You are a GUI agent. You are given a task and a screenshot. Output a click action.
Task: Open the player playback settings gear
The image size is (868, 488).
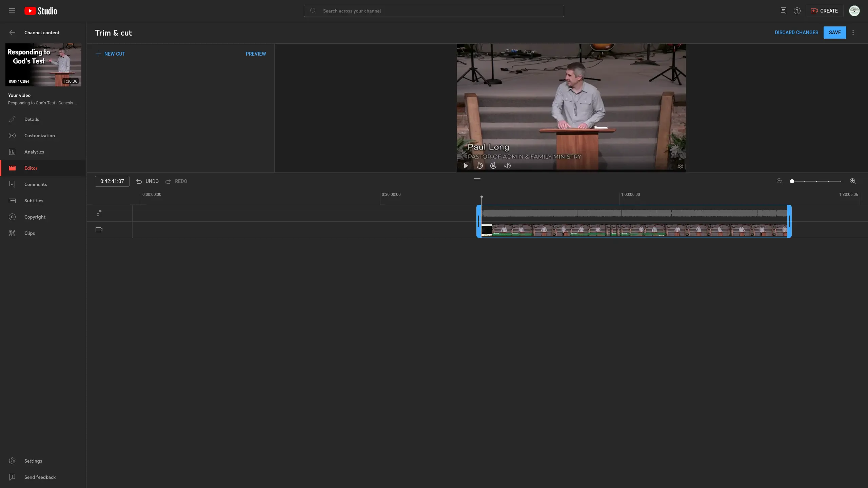pos(680,166)
